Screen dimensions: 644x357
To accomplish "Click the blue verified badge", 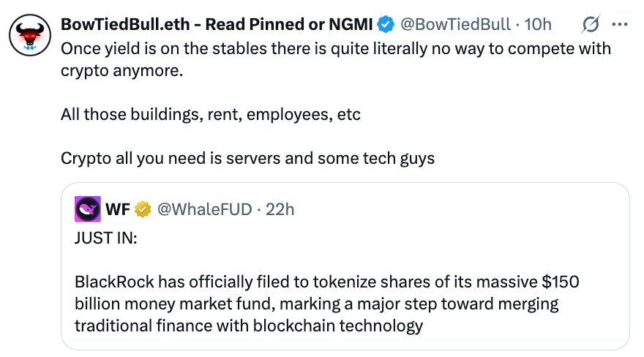I will (386, 23).
